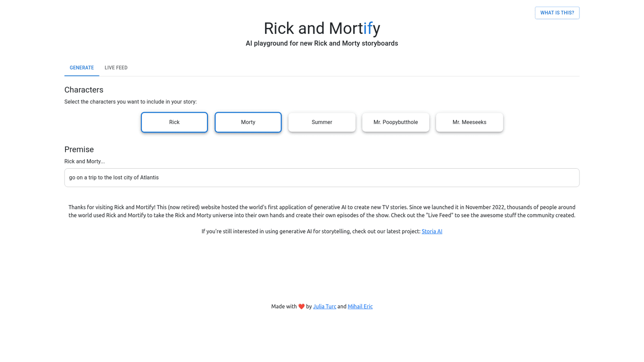Add Mr. Poopybutthole to the story
The height and width of the screenshot is (362, 644).
tap(396, 122)
